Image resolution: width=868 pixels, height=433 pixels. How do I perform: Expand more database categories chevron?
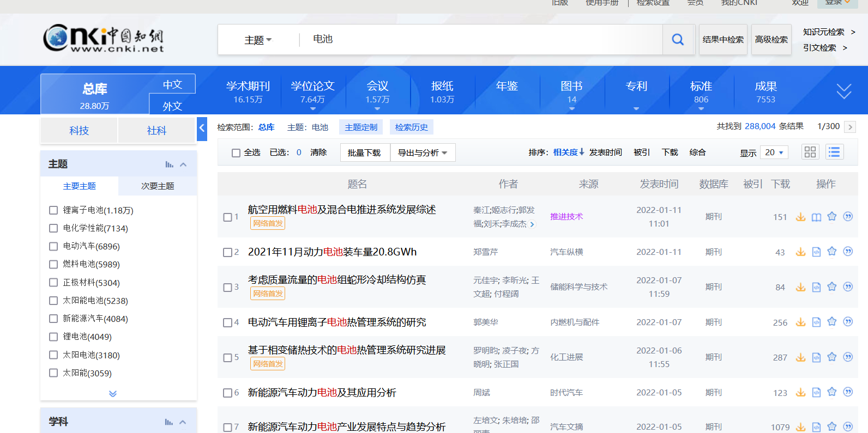(x=844, y=92)
